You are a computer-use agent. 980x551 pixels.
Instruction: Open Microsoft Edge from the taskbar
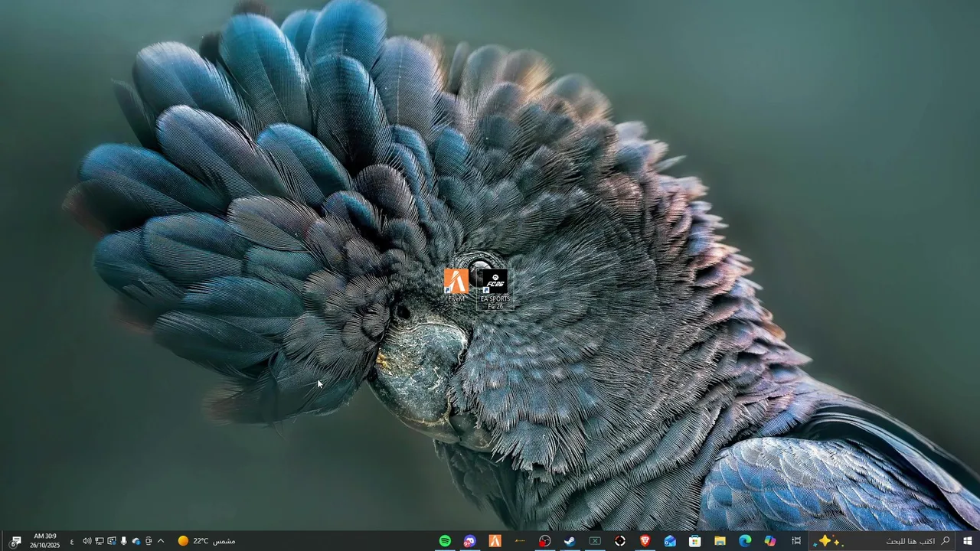[x=745, y=541]
